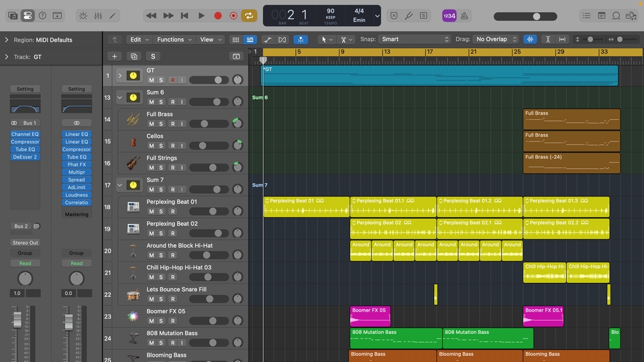644x362 pixels.
Task: Click the Add Track plus button
Action: pos(115,57)
